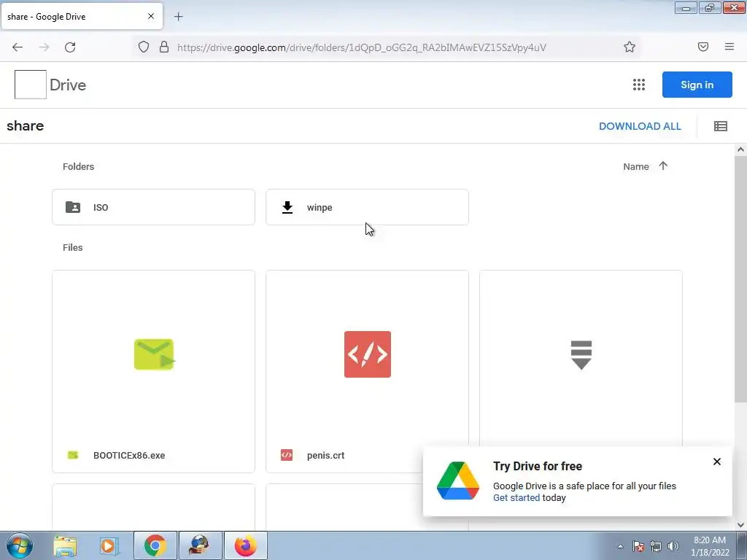Click the browser forward arrow
Viewport: 747px width, 560px height.
click(44, 47)
